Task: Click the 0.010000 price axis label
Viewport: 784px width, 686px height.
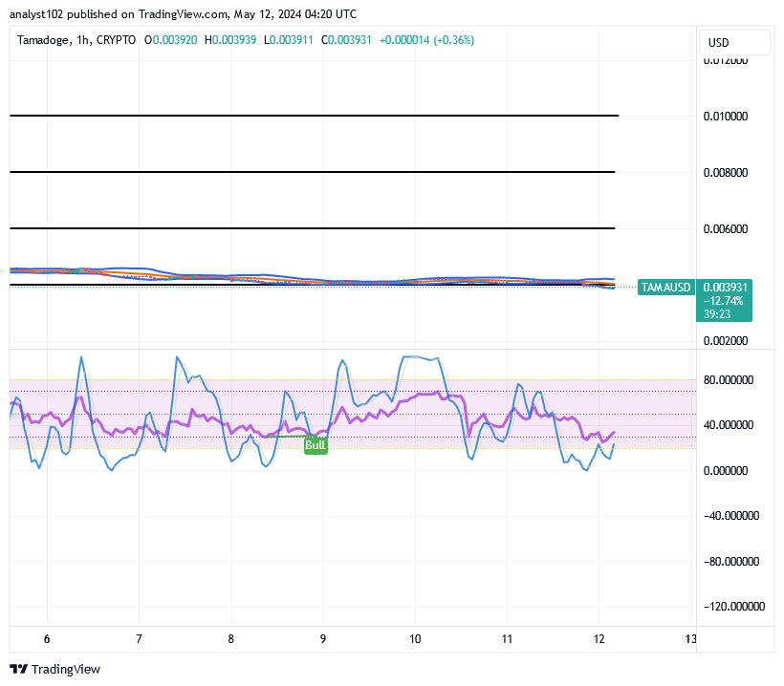Action: tap(726, 117)
